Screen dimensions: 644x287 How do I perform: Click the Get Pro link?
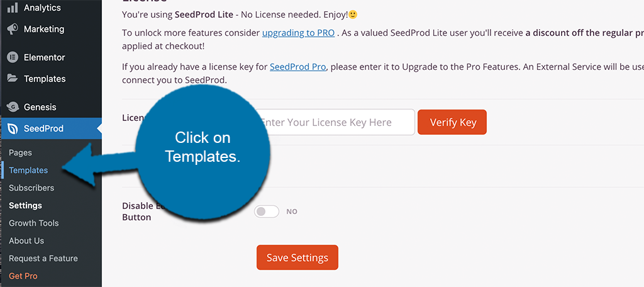pyautogui.click(x=23, y=276)
